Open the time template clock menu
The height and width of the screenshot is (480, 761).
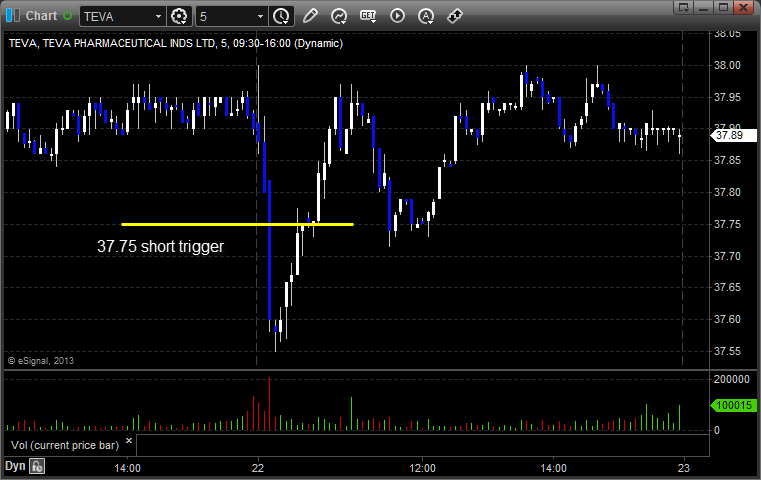pyautogui.click(x=281, y=17)
